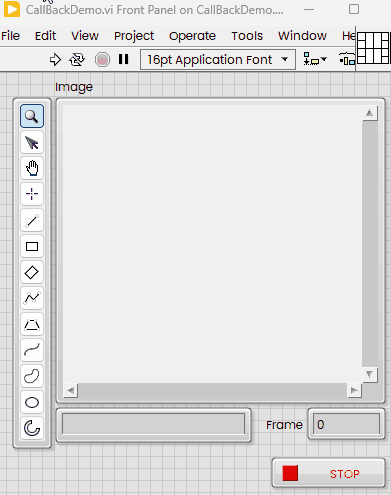Click the image scroll left arrow
The image size is (391, 495).
70,390
